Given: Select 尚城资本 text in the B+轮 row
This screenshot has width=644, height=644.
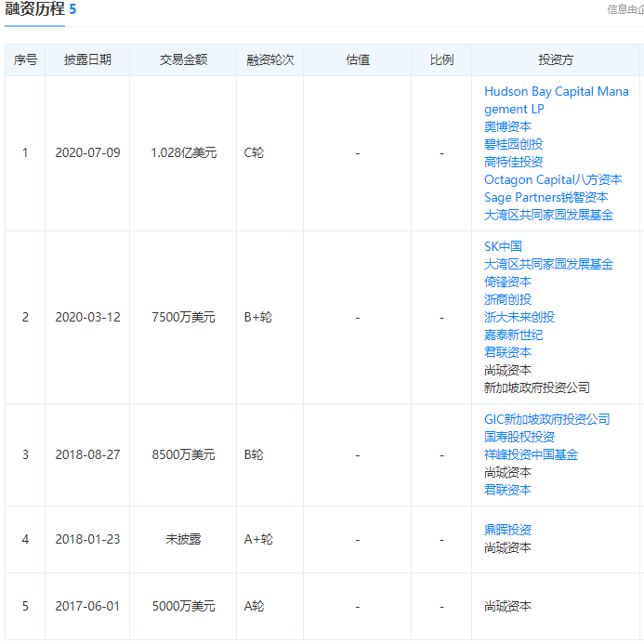Looking at the screenshot, I should pyautogui.click(x=507, y=371).
